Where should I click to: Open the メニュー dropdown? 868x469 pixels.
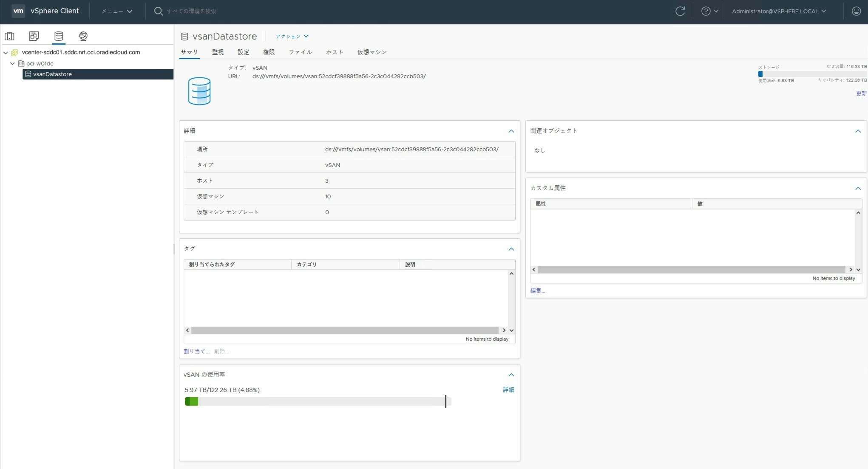pyautogui.click(x=117, y=11)
